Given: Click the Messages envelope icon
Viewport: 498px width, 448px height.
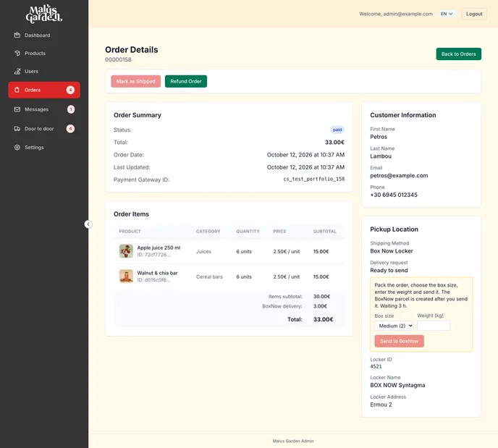Looking at the screenshot, I should pos(17,109).
